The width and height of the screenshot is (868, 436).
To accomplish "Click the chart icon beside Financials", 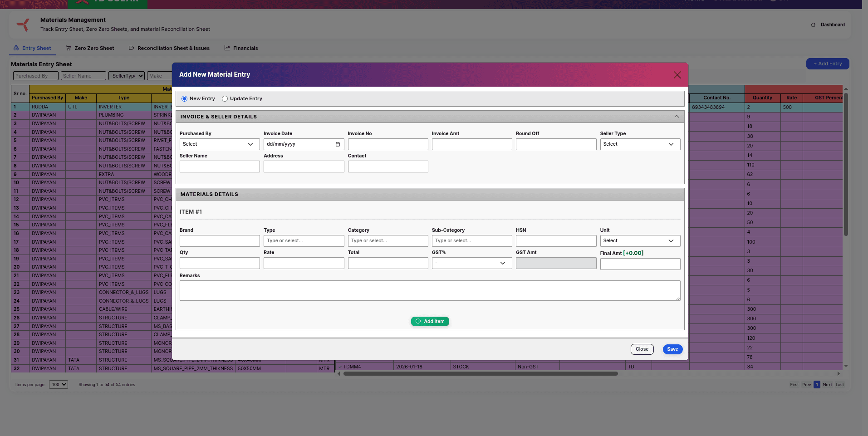I will click(x=227, y=48).
